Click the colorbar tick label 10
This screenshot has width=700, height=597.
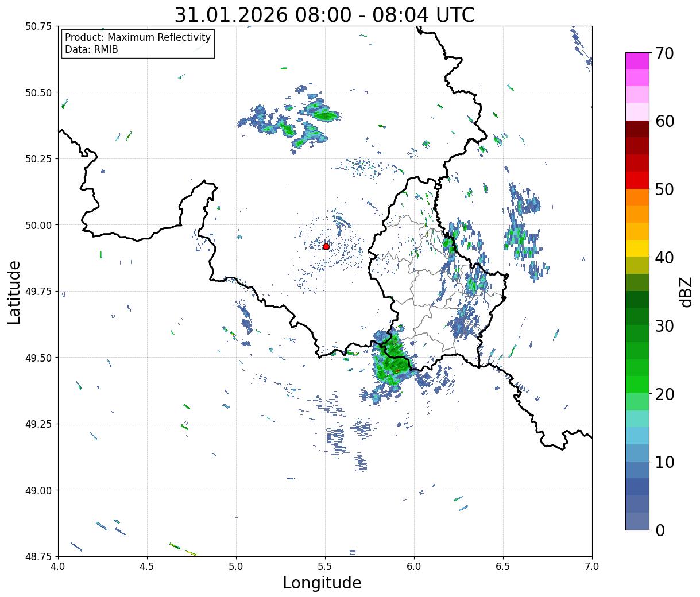pos(664,462)
